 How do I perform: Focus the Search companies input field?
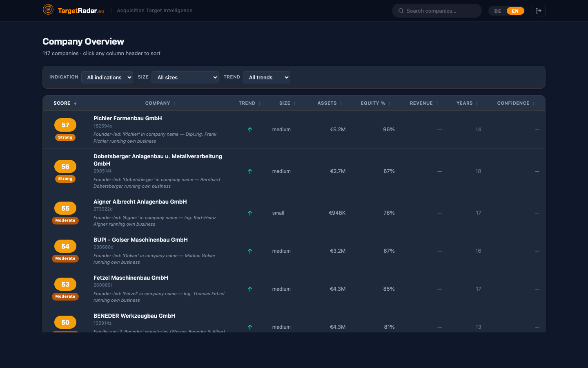[x=437, y=11]
